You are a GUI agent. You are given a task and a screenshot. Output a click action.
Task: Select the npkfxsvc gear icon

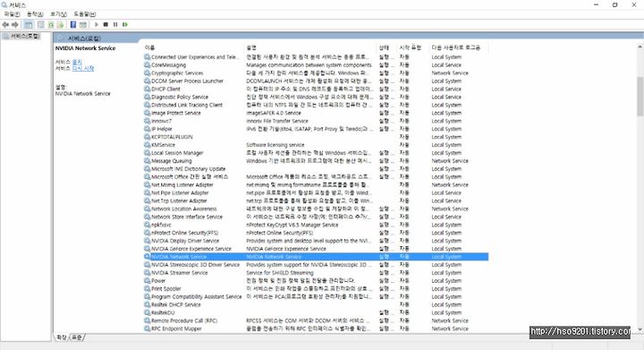147,225
